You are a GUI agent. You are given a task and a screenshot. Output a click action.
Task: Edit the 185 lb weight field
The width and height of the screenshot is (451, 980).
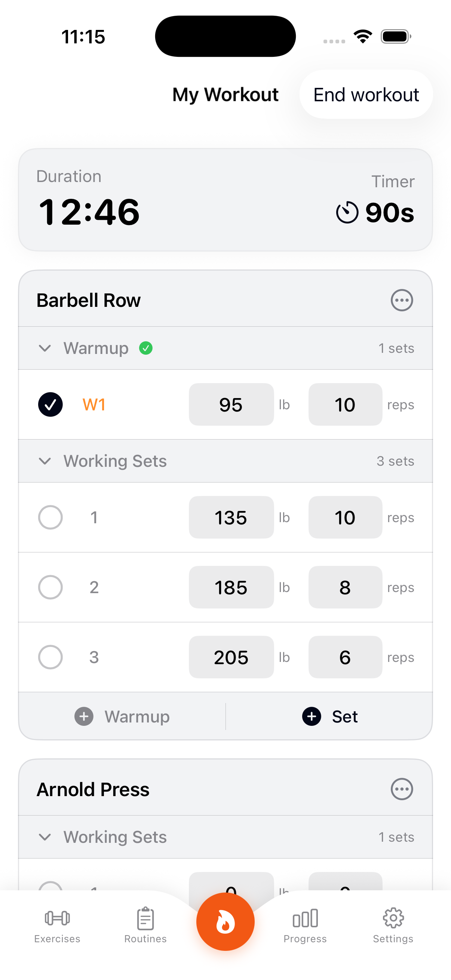(231, 587)
